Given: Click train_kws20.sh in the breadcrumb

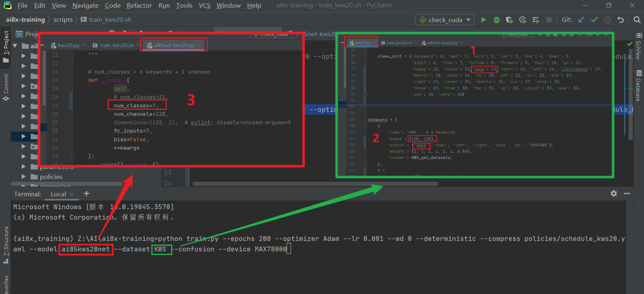Looking at the screenshot, I should tap(106, 20).
